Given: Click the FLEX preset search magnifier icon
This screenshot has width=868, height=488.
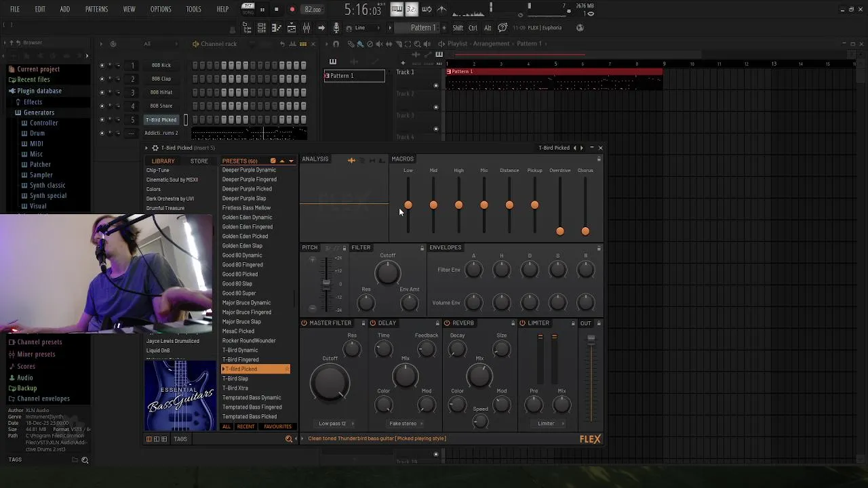Looking at the screenshot, I should (x=288, y=439).
